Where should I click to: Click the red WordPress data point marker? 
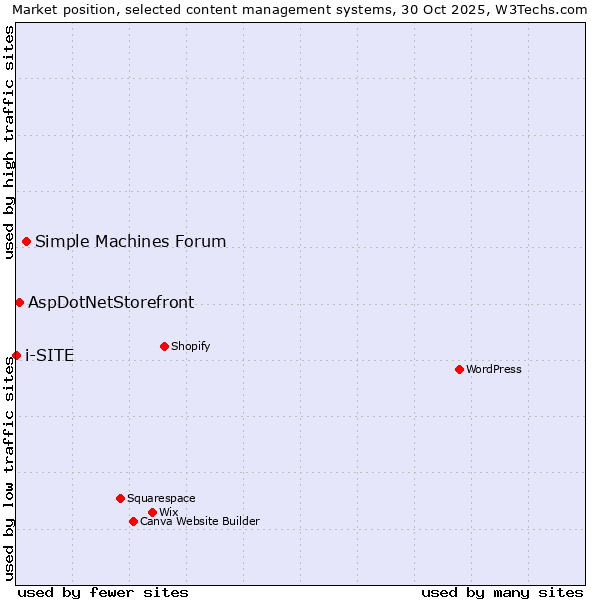(459, 369)
